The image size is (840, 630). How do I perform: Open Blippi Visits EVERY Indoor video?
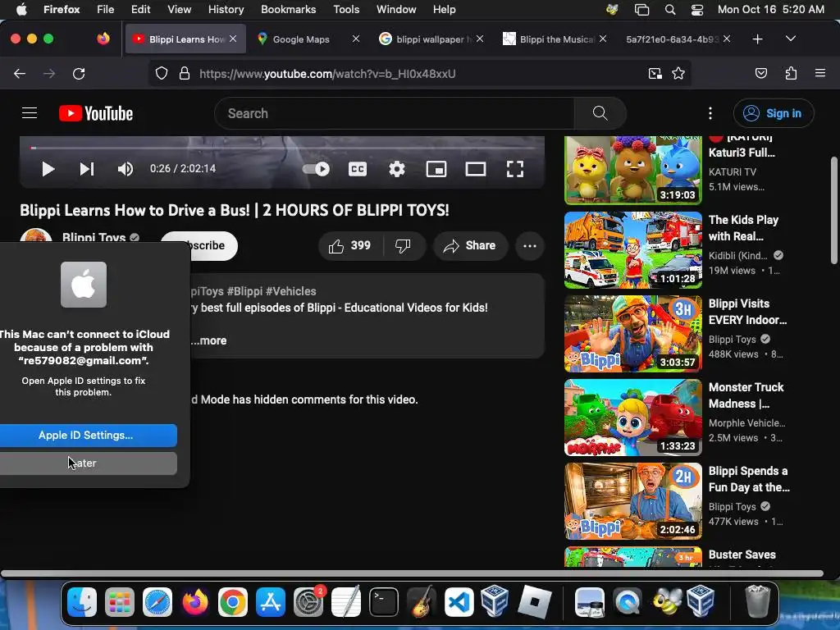(632, 334)
